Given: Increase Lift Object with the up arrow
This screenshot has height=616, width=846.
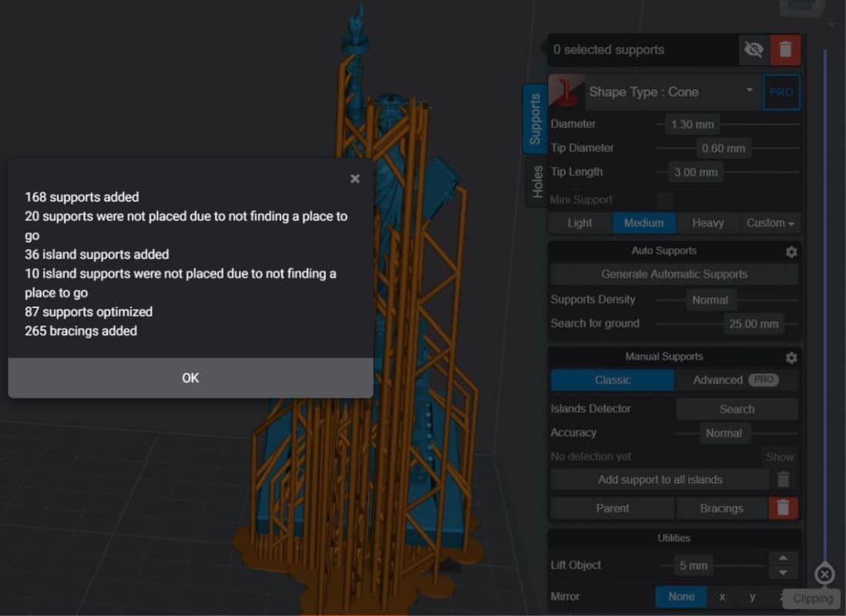Looking at the screenshot, I should click(783, 558).
